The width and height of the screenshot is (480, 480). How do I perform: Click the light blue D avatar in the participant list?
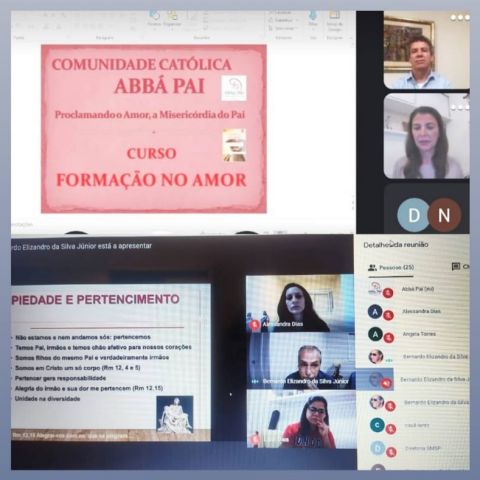pyautogui.click(x=378, y=448)
